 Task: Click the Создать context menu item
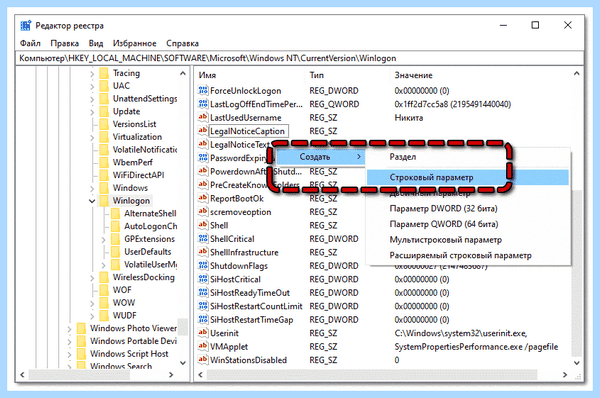320,157
